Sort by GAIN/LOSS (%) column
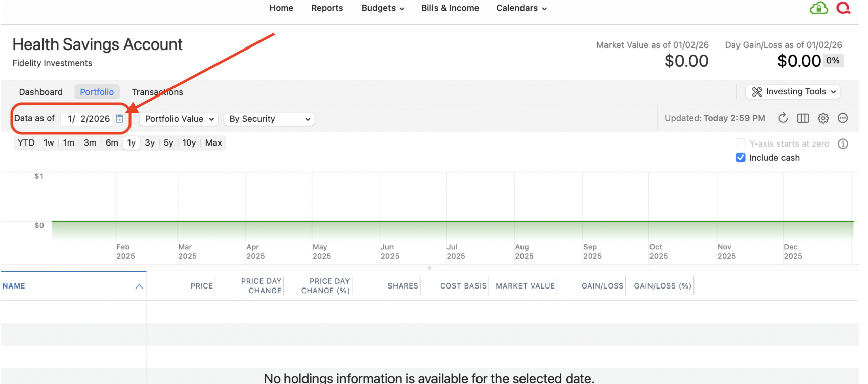The height and width of the screenshot is (384, 868). [663, 286]
